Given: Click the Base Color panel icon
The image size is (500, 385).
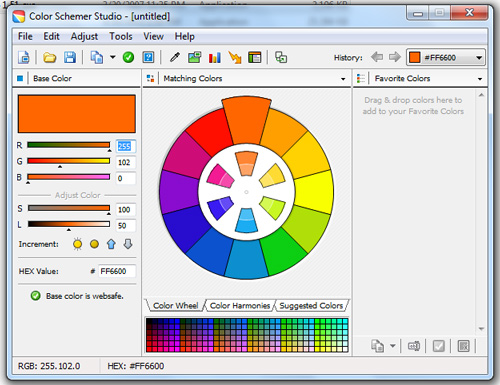Looking at the screenshot, I should pos(20,78).
